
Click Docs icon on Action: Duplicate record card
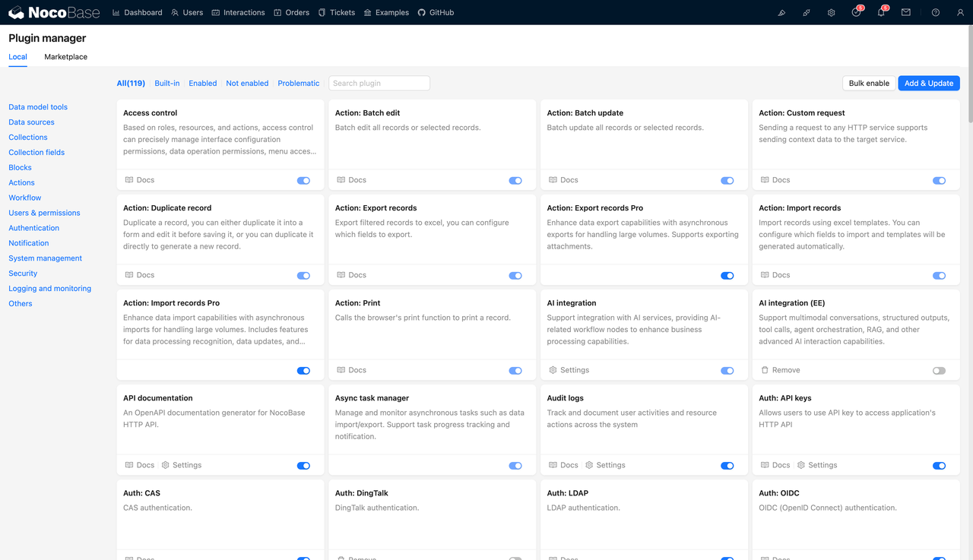click(x=129, y=275)
